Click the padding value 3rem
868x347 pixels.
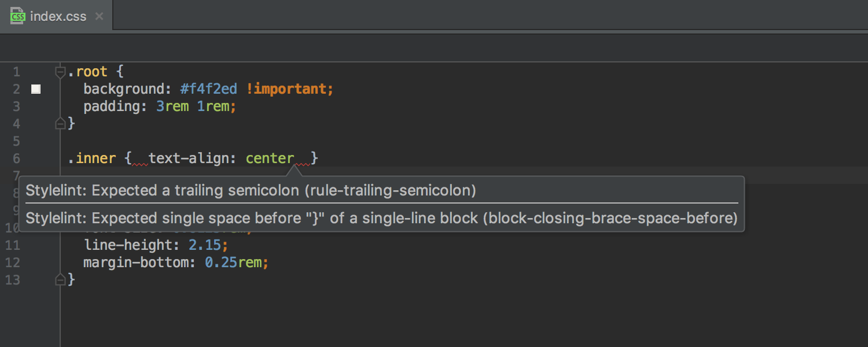[x=172, y=106]
